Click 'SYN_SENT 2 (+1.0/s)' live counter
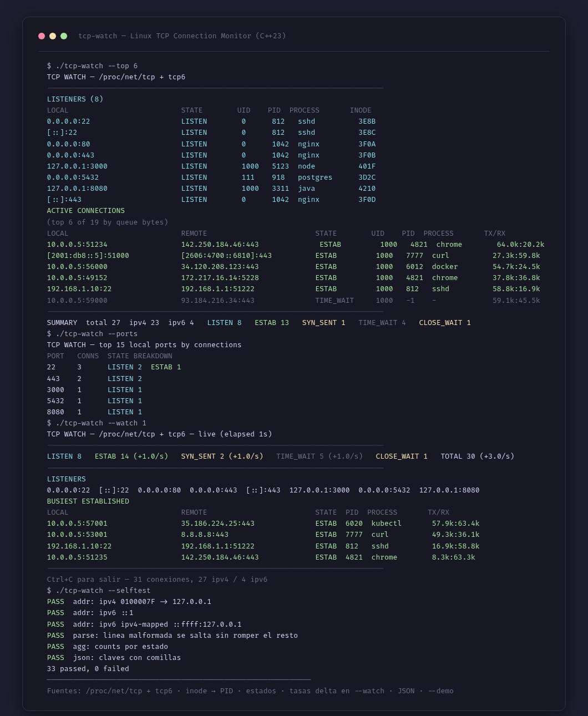 (x=222, y=456)
